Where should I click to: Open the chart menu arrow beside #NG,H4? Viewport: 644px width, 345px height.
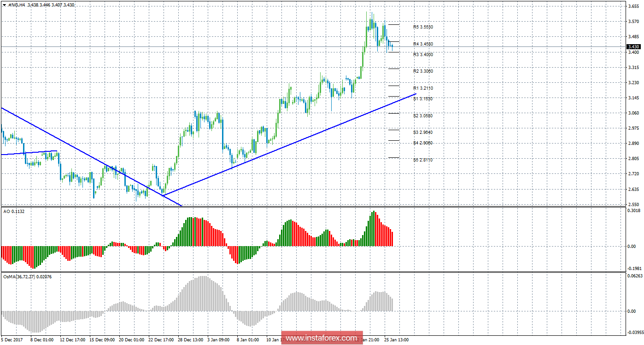[4, 5]
